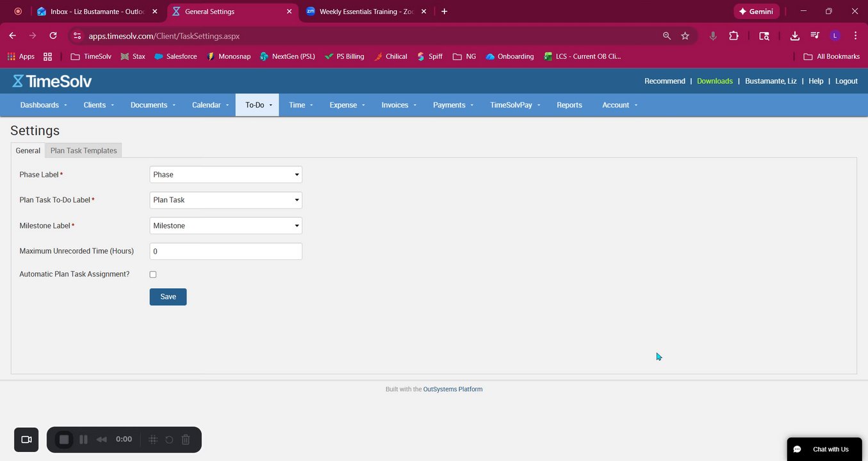This screenshot has height=461, width=868.
Task: Click the camera icon beside recorder bar
Action: point(26,439)
